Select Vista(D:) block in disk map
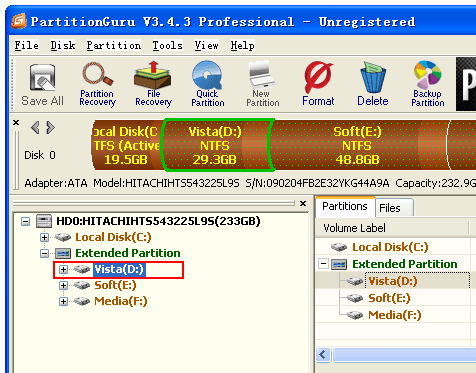 pos(218,145)
